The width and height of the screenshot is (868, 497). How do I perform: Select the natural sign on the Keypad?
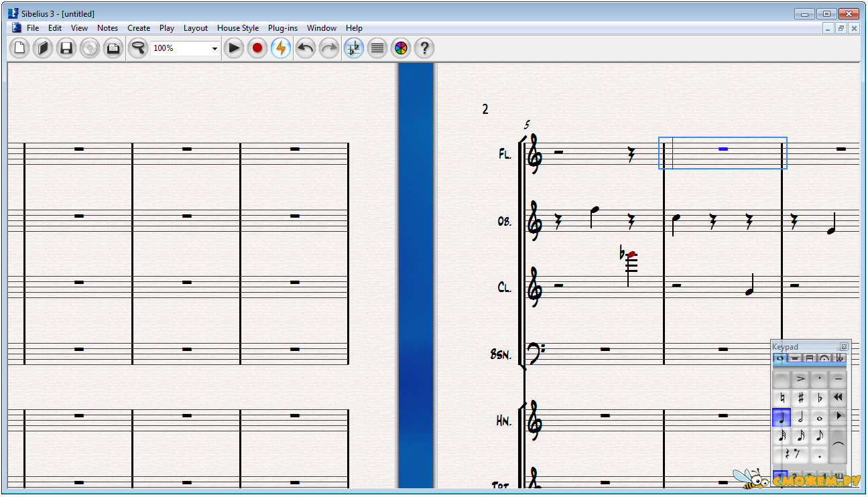point(782,398)
